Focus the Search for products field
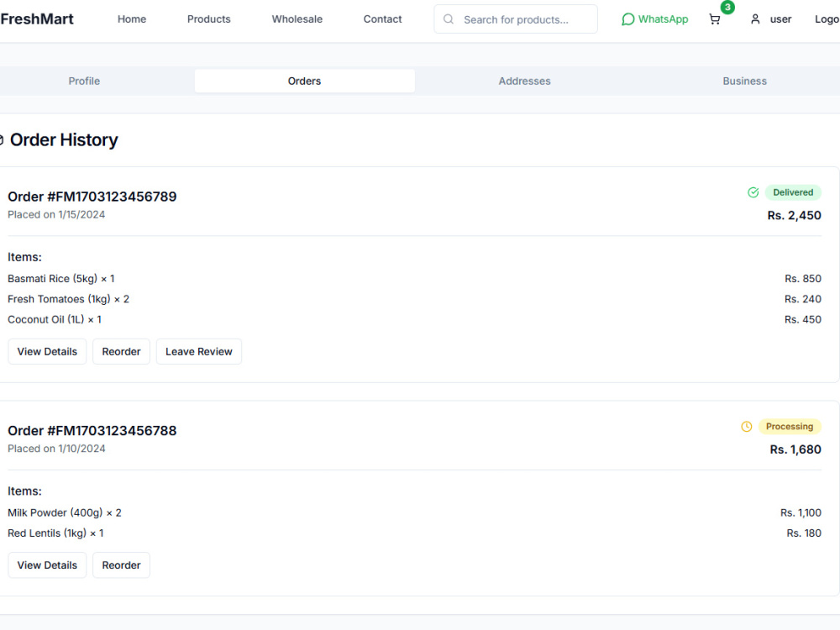Screen dimensions: 840x630 click(516, 19)
